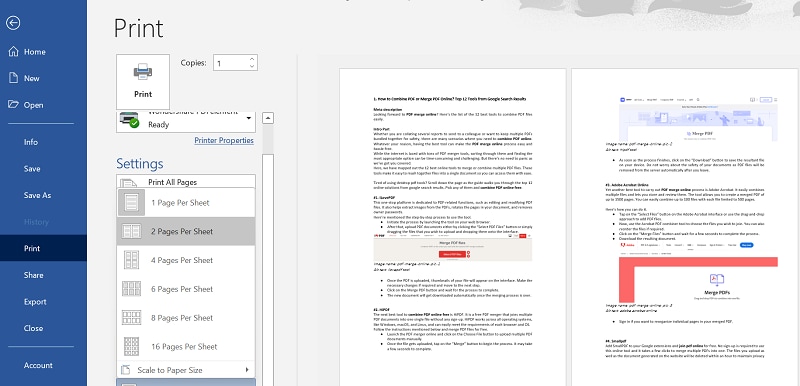
Task: Click the 4 Pages Per Sheet icon
Action: tap(132, 260)
